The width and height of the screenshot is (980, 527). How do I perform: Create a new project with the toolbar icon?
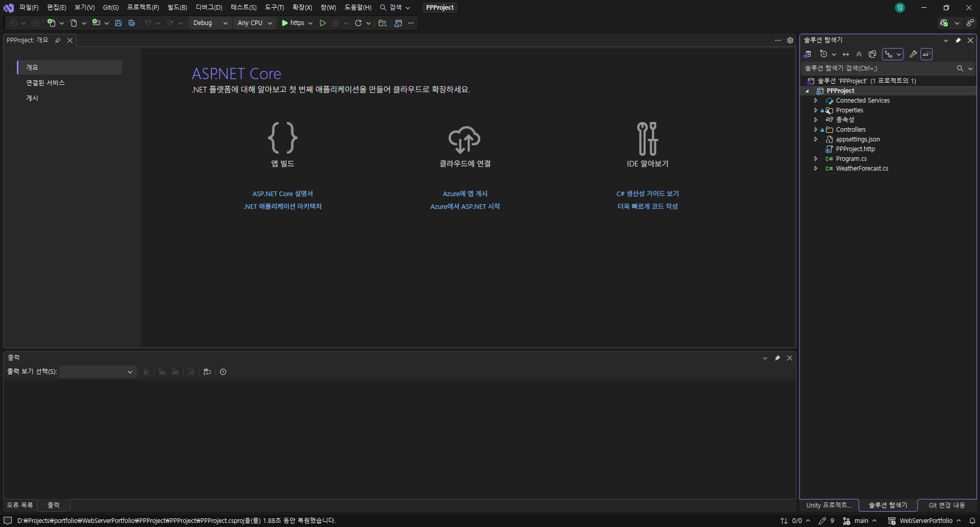(51, 23)
